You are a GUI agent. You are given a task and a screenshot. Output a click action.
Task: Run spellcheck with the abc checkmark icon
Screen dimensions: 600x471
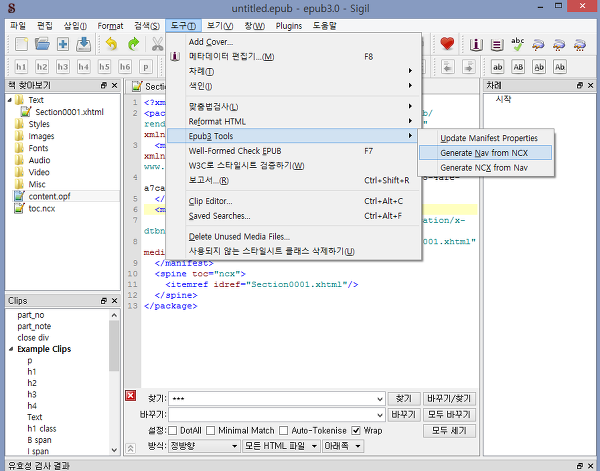click(x=518, y=44)
